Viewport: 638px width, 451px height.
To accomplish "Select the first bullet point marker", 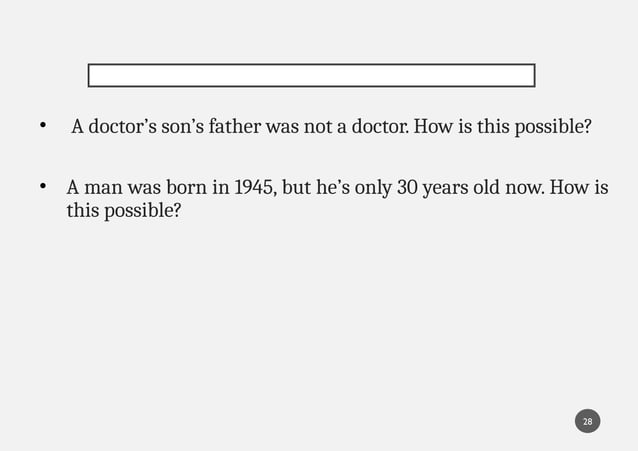I will [x=43, y=125].
